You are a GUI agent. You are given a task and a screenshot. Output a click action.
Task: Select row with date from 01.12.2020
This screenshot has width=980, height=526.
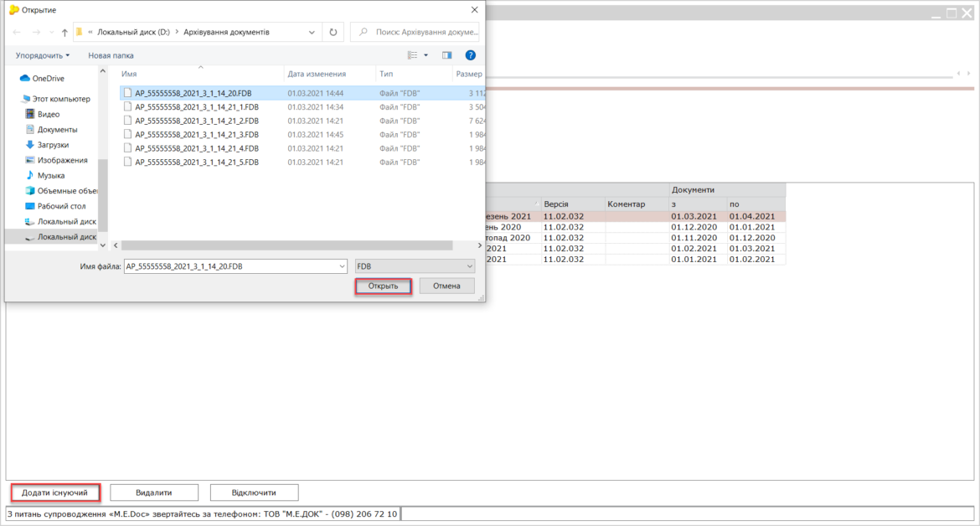click(635, 227)
